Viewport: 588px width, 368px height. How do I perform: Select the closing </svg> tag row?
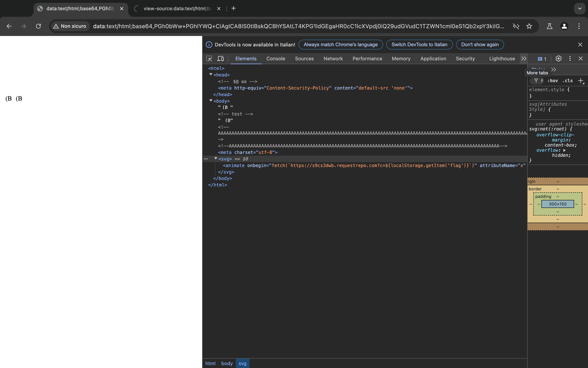click(x=226, y=172)
